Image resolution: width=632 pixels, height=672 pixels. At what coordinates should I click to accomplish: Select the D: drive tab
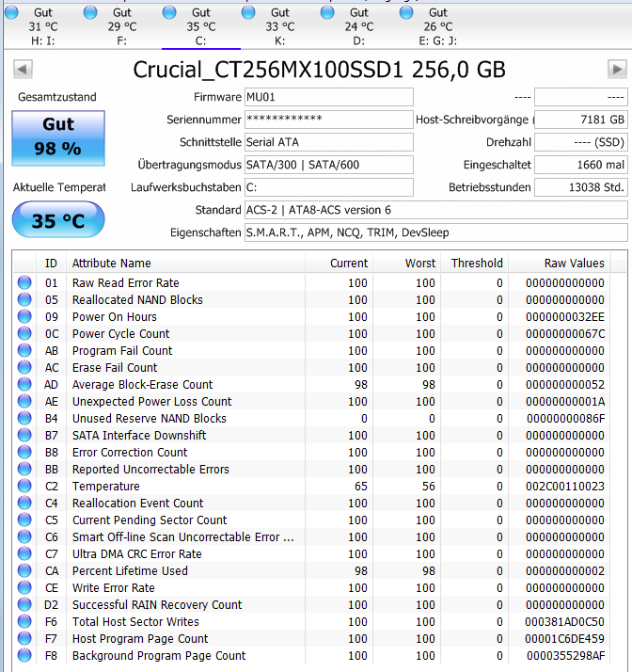coord(359,26)
